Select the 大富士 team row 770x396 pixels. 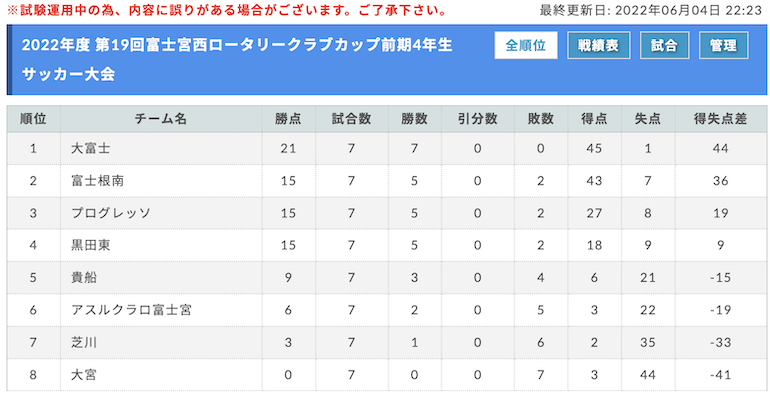[386, 148]
